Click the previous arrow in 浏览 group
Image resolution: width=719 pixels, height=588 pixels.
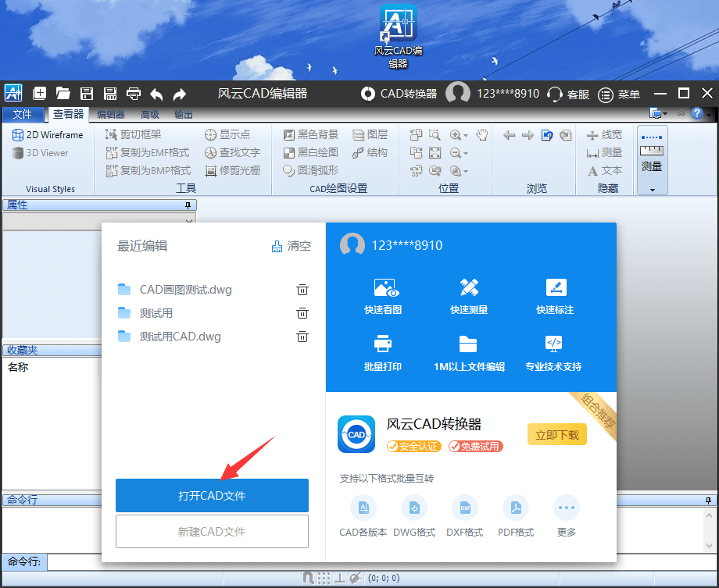[x=509, y=135]
